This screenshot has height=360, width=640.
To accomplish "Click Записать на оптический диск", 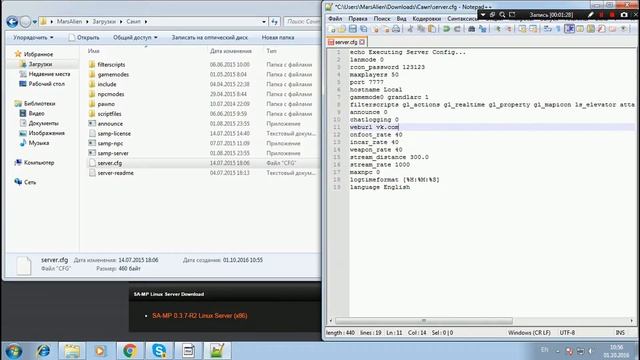I will click(x=209, y=38).
